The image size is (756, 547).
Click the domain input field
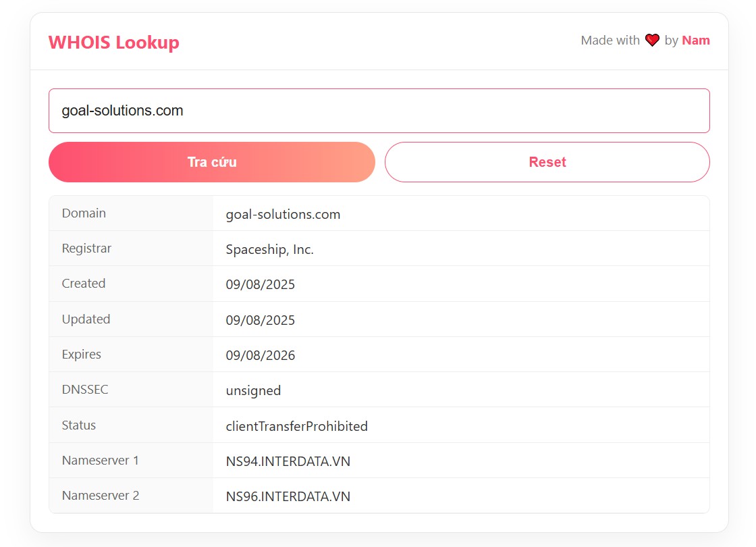point(378,110)
